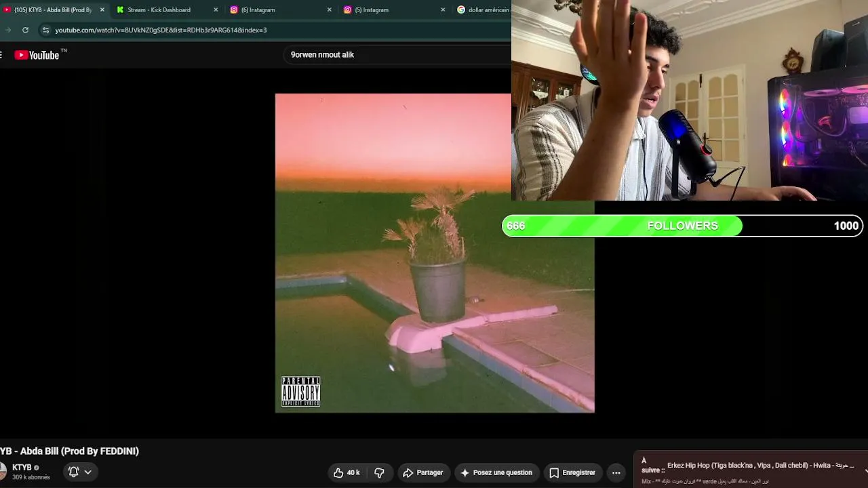
Task: Share the video with Partager
Action: click(422, 472)
